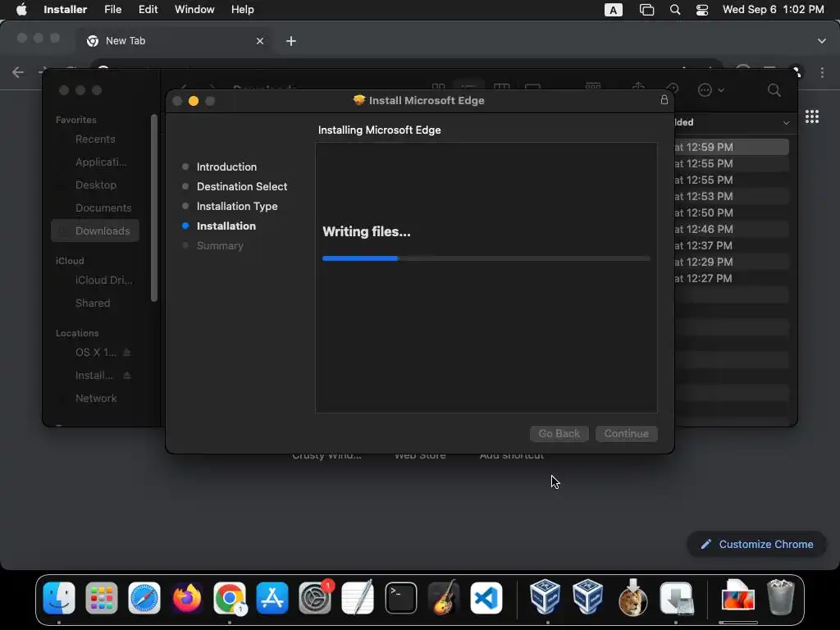This screenshot has height=630, width=840.
Task: Open the screen mirroring menu bar icon
Action: (646, 10)
